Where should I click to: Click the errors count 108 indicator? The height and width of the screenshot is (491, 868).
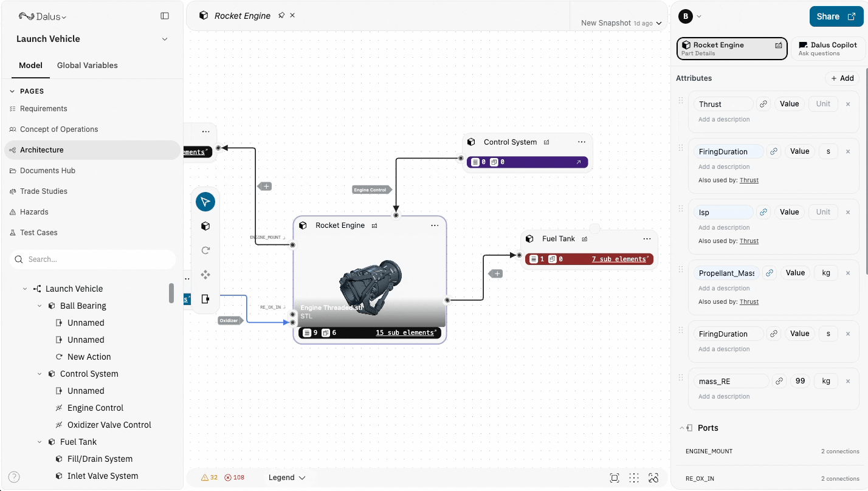(x=235, y=478)
